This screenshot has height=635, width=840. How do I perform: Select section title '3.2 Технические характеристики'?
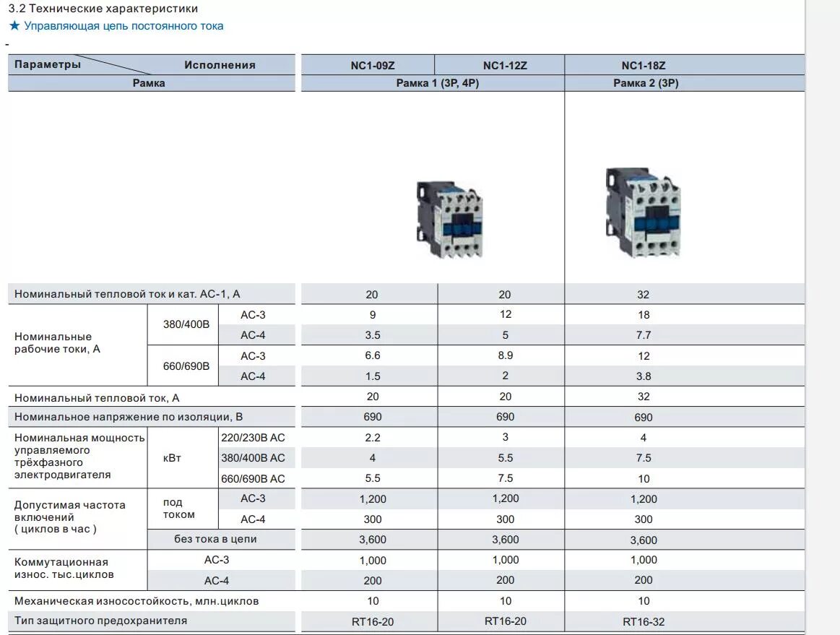103,9
